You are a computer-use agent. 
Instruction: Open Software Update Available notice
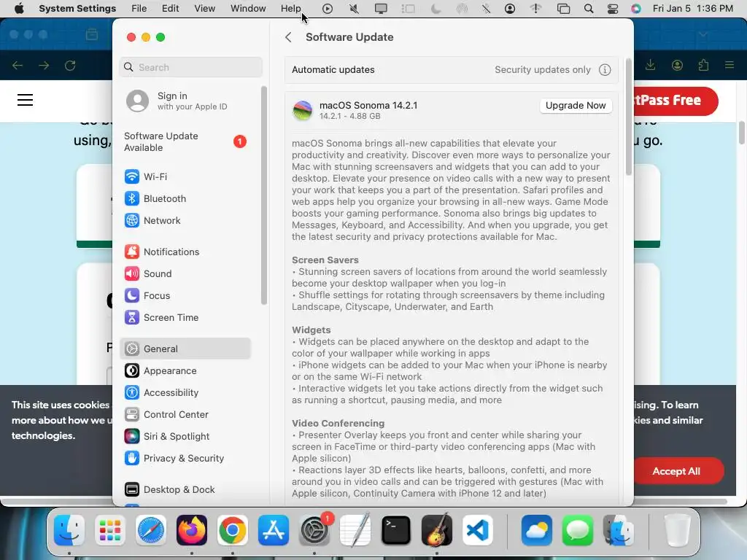coord(185,142)
